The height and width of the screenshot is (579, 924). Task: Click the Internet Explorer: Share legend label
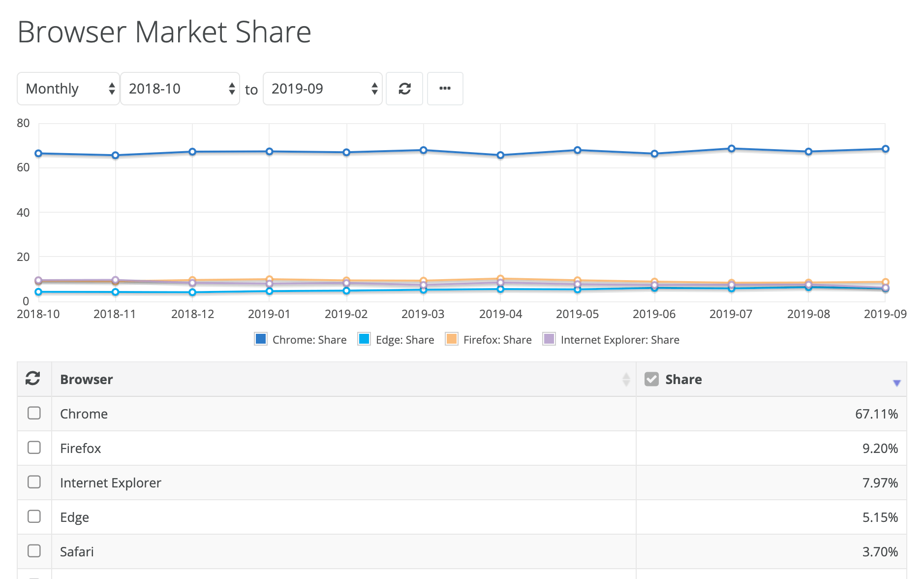pyautogui.click(x=620, y=340)
